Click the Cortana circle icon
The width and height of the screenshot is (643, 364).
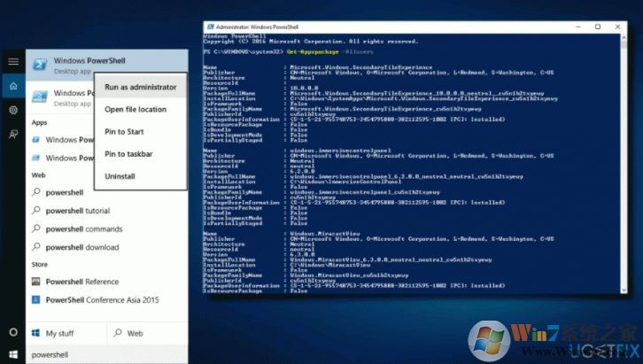coord(13,332)
